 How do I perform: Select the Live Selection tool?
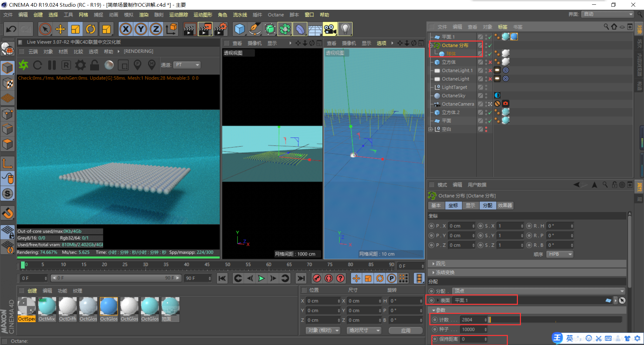tap(45, 29)
